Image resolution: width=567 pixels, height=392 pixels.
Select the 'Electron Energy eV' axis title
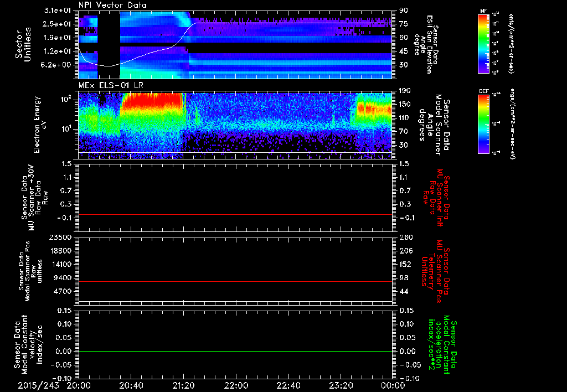point(41,125)
